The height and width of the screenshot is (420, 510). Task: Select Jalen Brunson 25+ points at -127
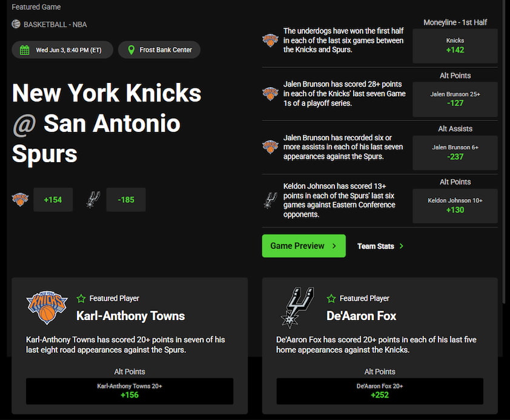455,99
